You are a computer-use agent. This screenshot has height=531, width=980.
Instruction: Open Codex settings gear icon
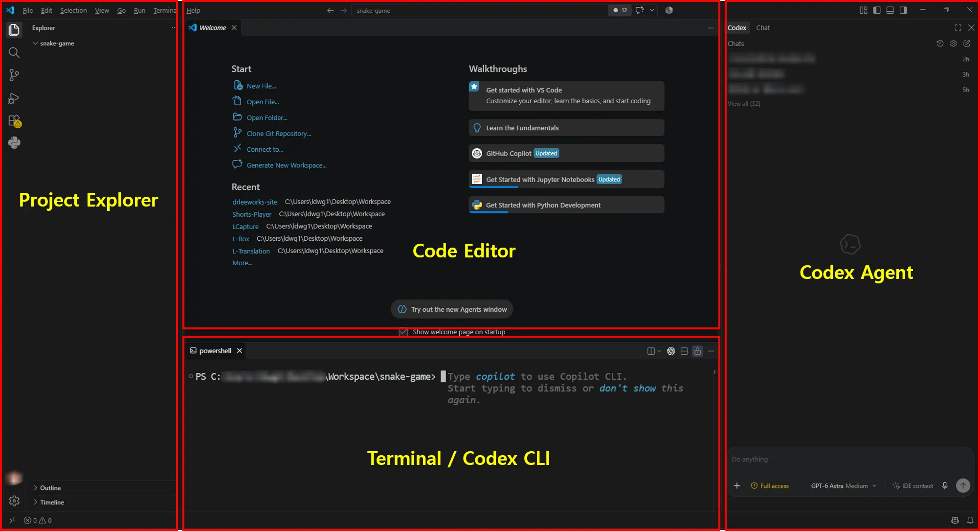[953, 44]
